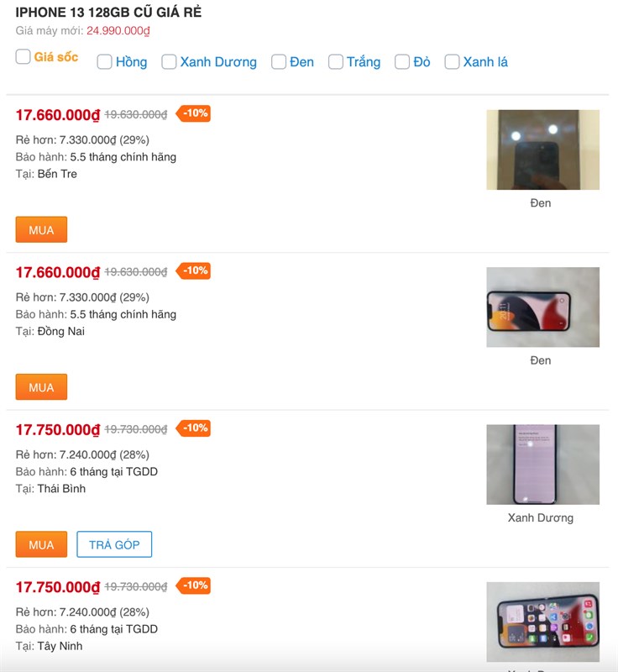Viewport: 618px width, 672px height.
Task: Click the -10% badge on Thái Bình listing
Action: (x=195, y=428)
